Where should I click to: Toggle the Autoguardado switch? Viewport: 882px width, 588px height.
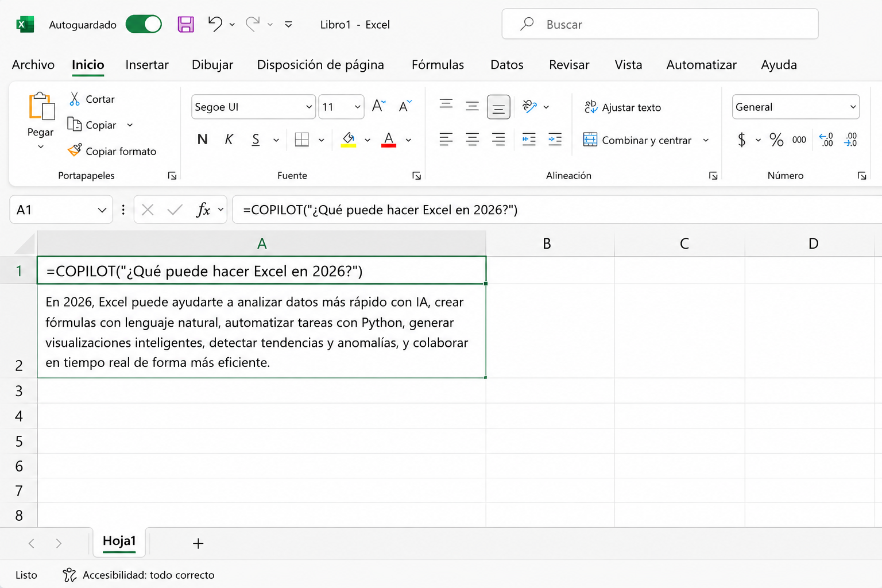pyautogui.click(x=144, y=24)
